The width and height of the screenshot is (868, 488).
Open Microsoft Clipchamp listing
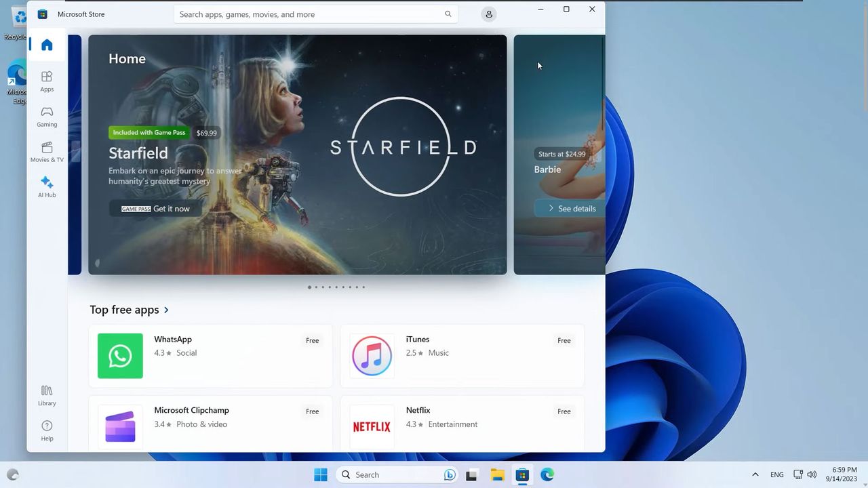pos(210,424)
